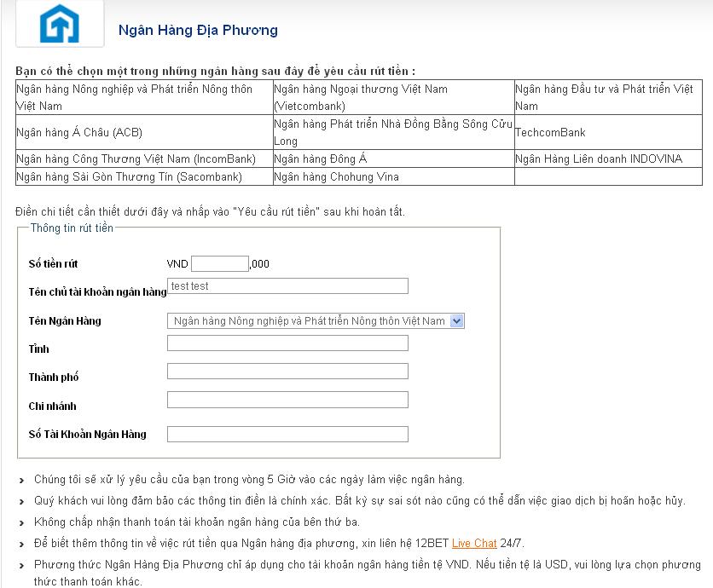Click the bullet arrow beside 'Không chấp nhận thanh toán'

click(x=22, y=523)
